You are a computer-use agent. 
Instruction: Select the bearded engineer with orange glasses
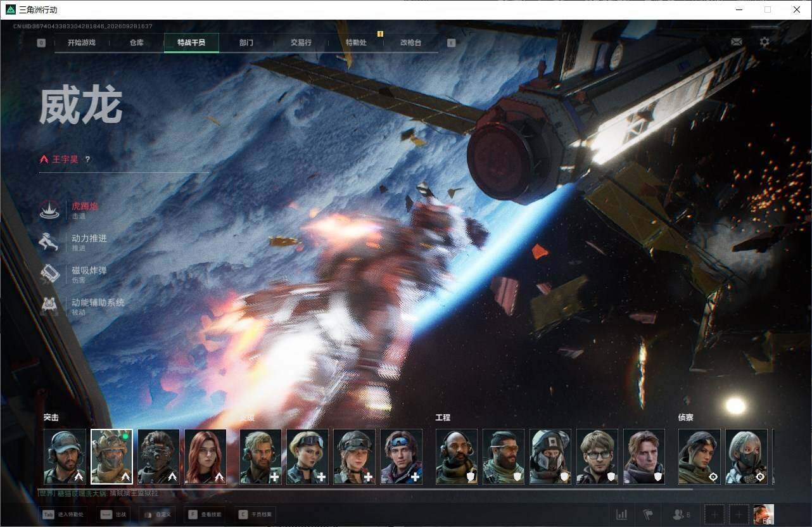click(504, 457)
